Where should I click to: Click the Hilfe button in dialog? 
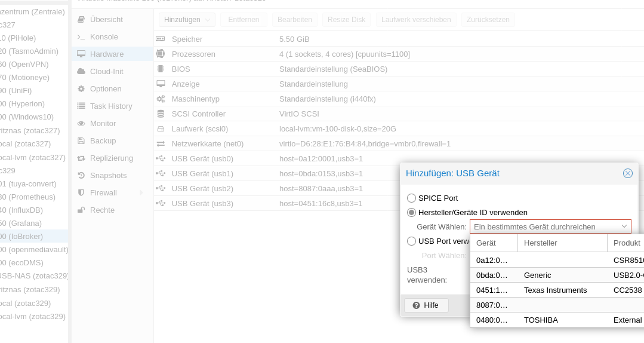click(x=426, y=305)
